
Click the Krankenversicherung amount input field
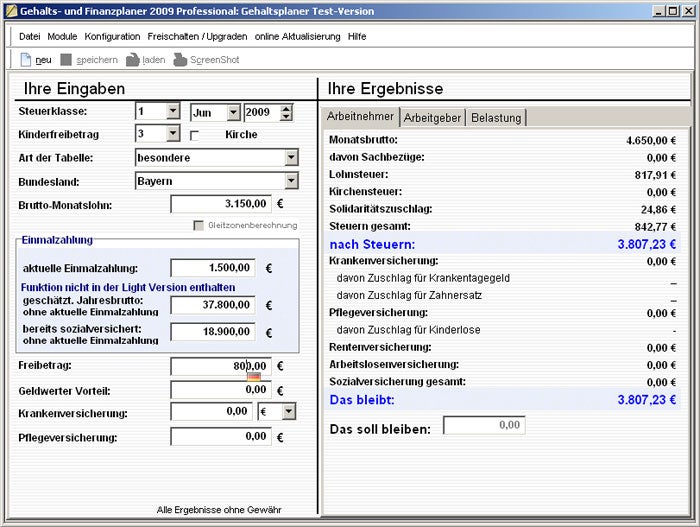tap(213, 411)
